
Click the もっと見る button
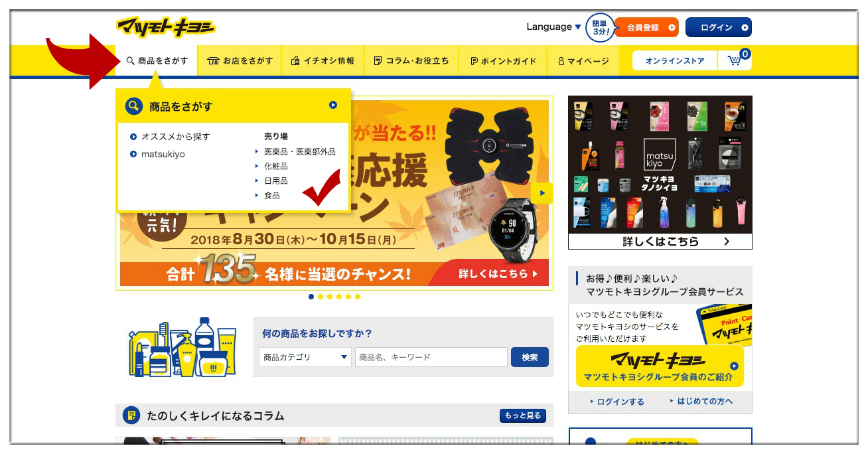click(523, 416)
